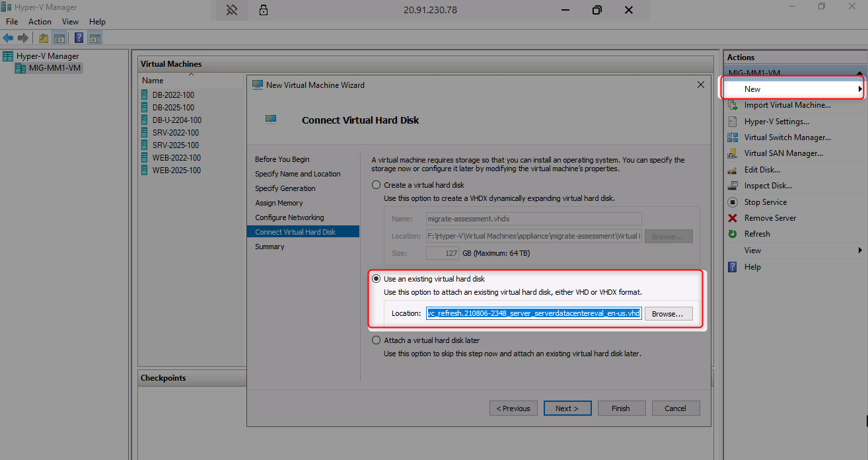Click the Previous button
Image resolution: width=868 pixels, height=460 pixels.
point(513,408)
